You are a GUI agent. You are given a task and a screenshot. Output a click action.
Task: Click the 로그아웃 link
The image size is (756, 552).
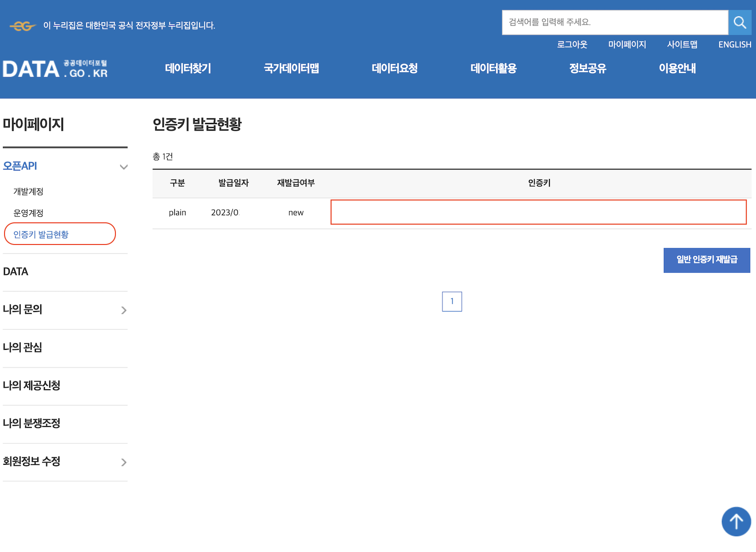(x=572, y=44)
